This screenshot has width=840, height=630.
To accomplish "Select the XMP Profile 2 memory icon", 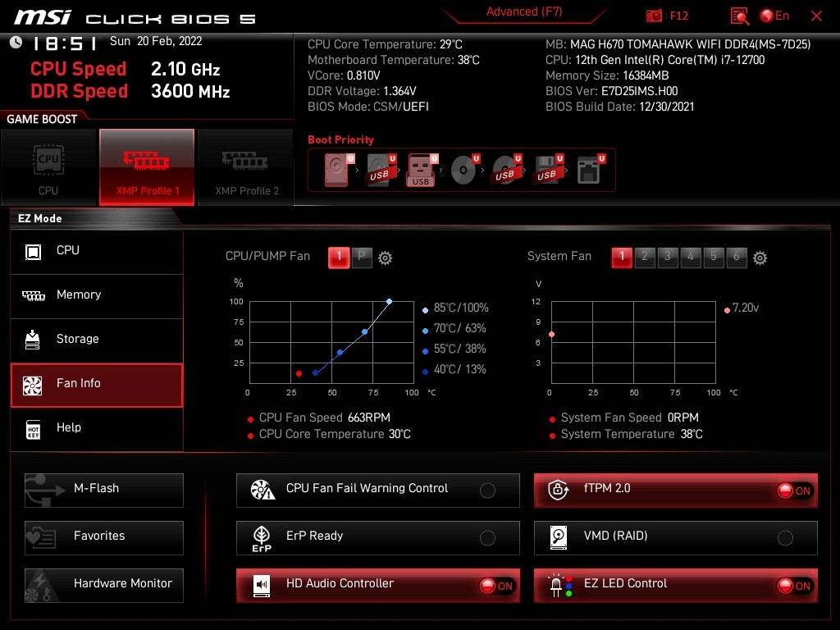I will tap(244, 160).
